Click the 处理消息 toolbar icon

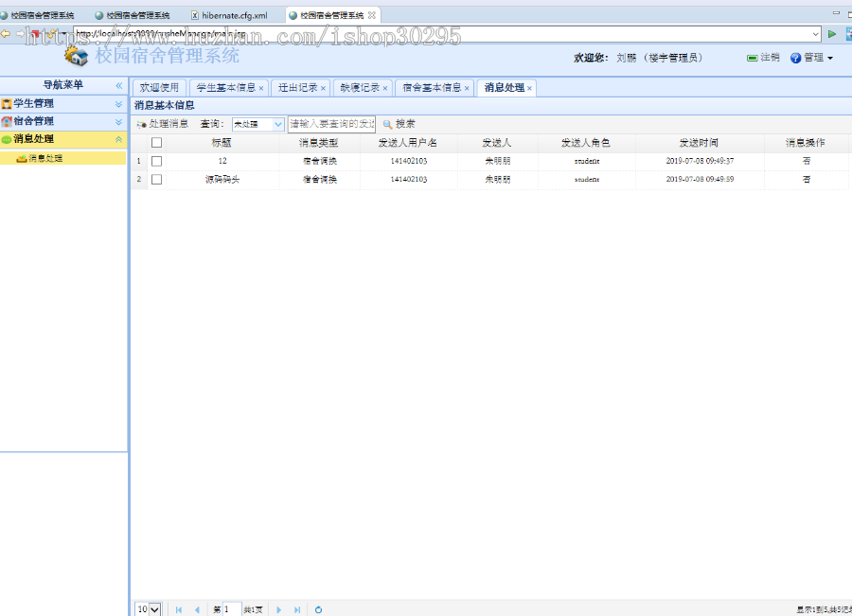[x=141, y=124]
